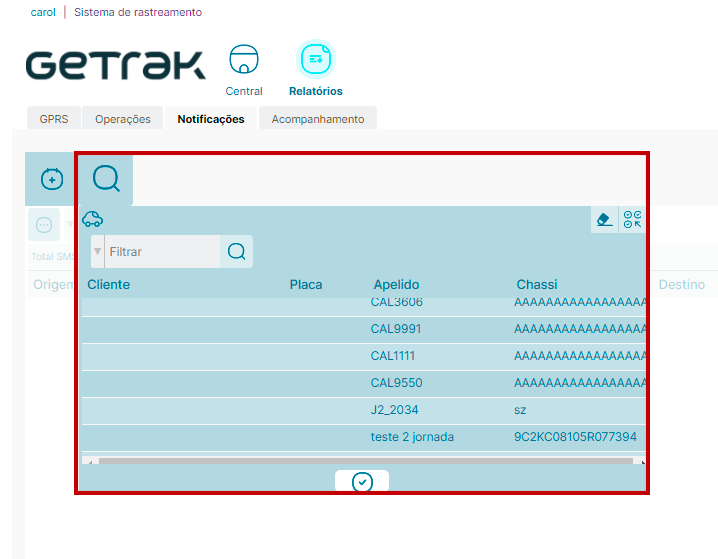Image resolution: width=718 pixels, height=559 pixels.
Task: Select the J2_2034 vehicle row
Action: (364, 411)
